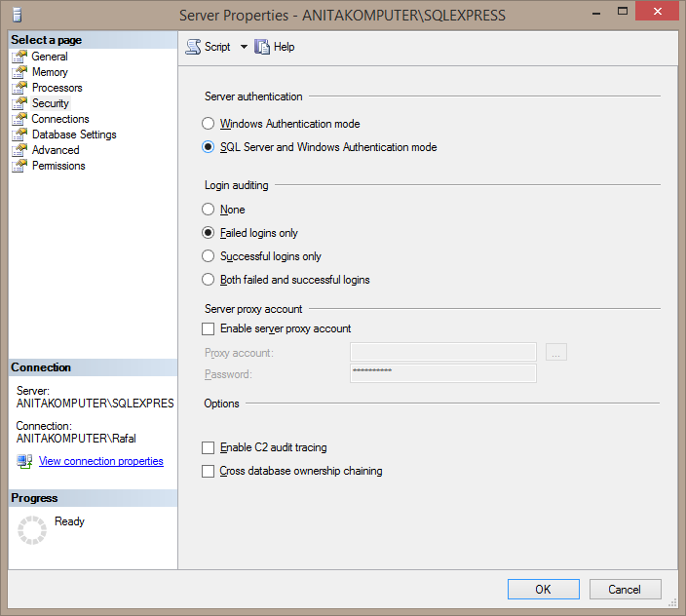Enable server proxy account checkbox

pyautogui.click(x=208, y=328)
